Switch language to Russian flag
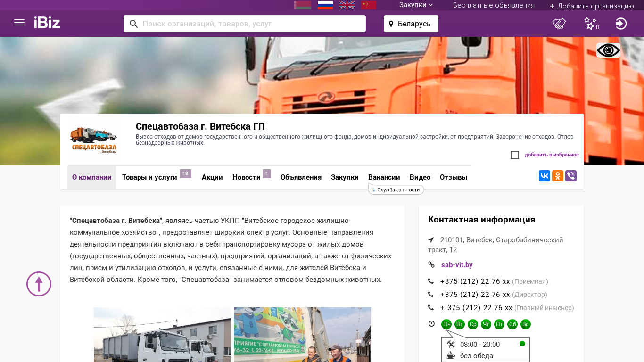 click(x=325, y=5)
